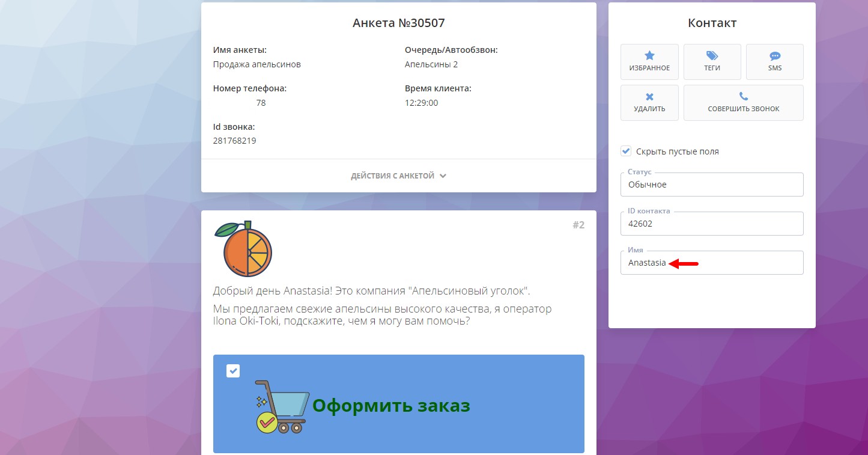The image size is (868, 455).
Task: Select the ID контакта field showing 42602
Action: tap(712, 224)
